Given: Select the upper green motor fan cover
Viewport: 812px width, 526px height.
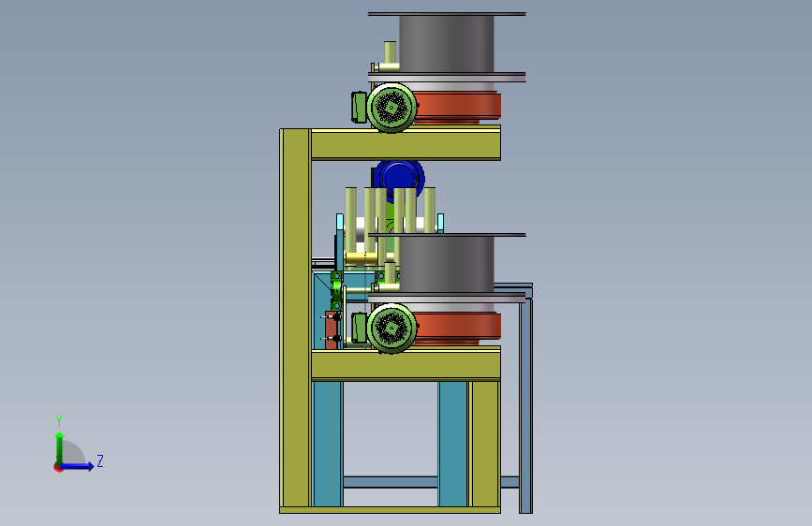Looking at the screenshot, I should point(392,108).
